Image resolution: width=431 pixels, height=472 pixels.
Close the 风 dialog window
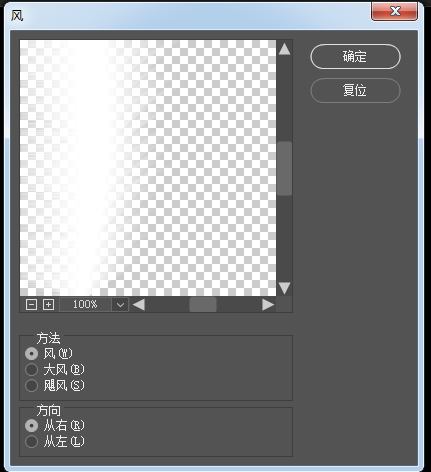[395, 11]
